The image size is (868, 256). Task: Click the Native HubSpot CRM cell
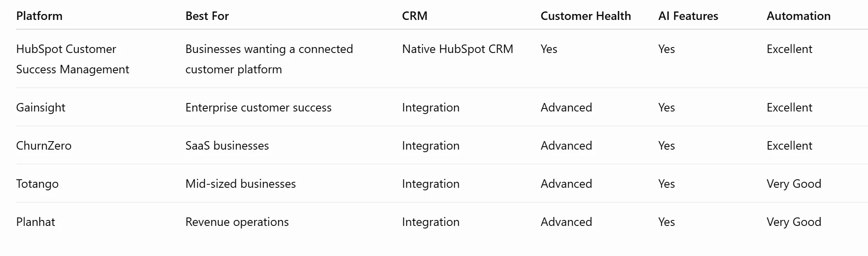pos(457,49)
